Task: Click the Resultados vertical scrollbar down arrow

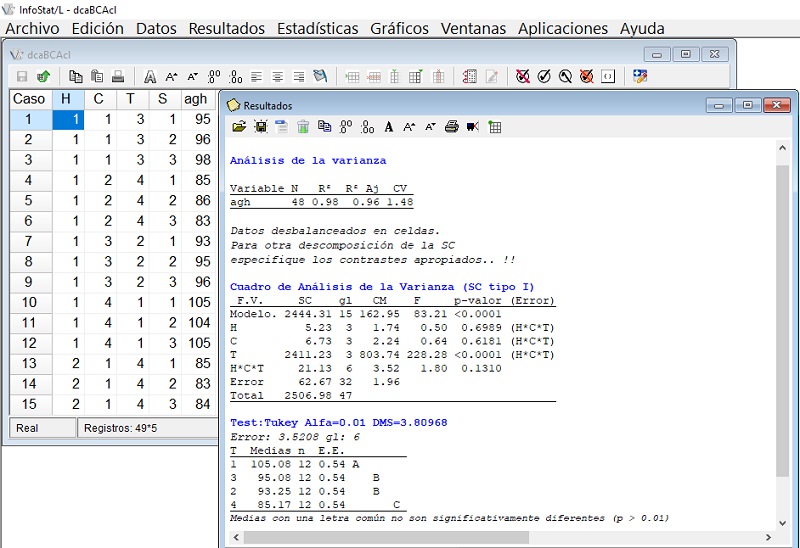Action: pyautogui.click(x=782, y=521)
